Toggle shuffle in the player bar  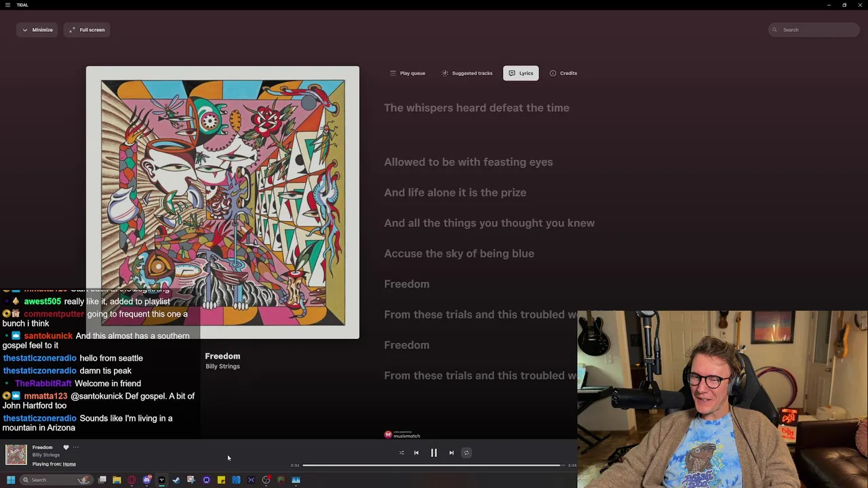tap(401, 453)
